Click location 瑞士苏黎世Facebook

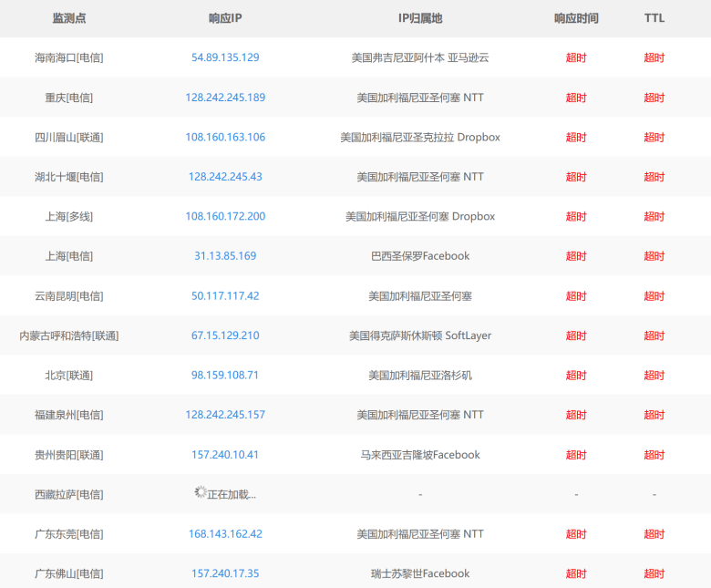point(420,573)
